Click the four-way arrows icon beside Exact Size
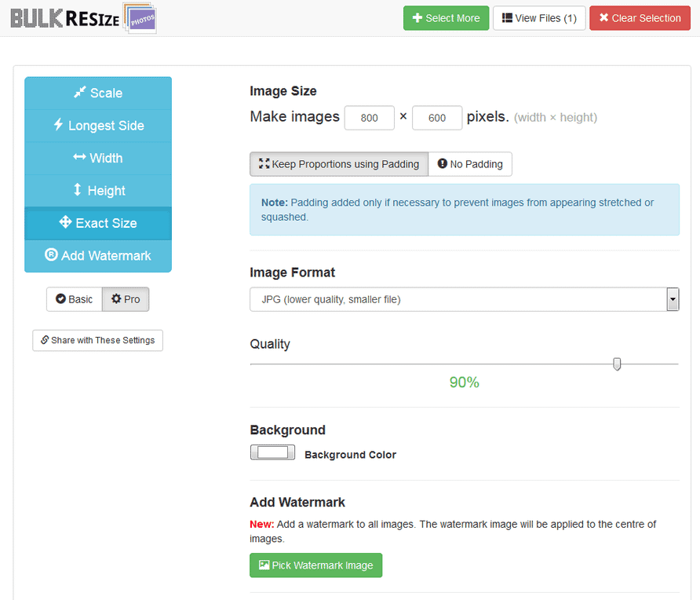The height and width of the screenshot is (600, 700). point(65,223)
